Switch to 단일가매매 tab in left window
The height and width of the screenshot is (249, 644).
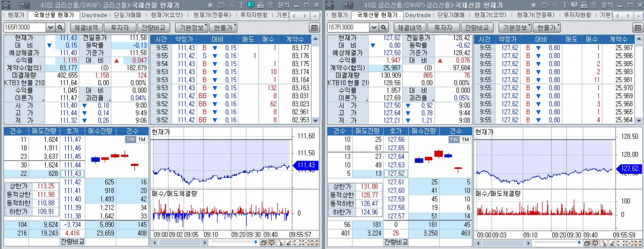coord(128,15)
